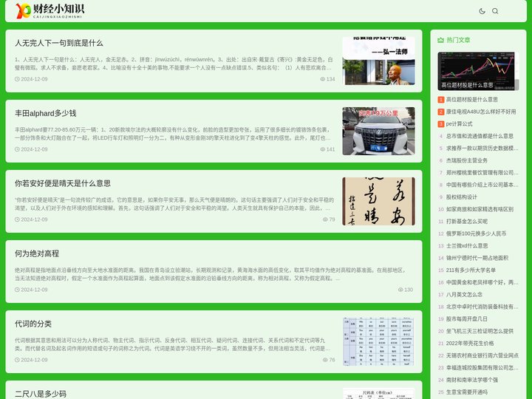The width and height of the screenshot is (532, 399).
Task: Click clock icon on 何为绝对高程 article
Action: (17, 290)
